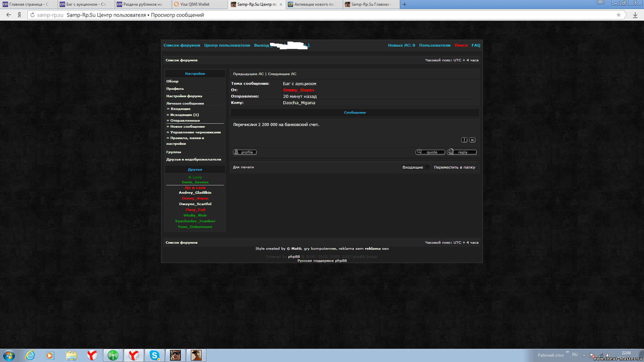This screenshot has width=644, height=362.
Task: Click the quote message button
Action: 430,152
